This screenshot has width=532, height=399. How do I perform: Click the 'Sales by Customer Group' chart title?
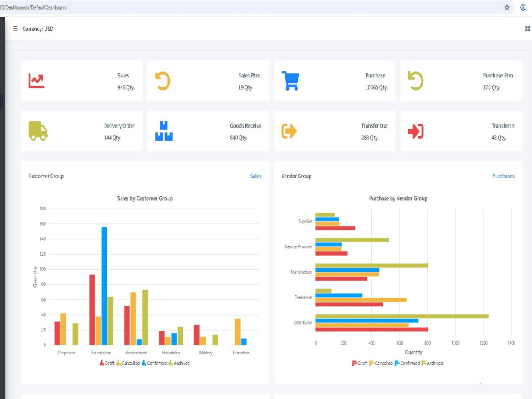click(x=145, y=198)
